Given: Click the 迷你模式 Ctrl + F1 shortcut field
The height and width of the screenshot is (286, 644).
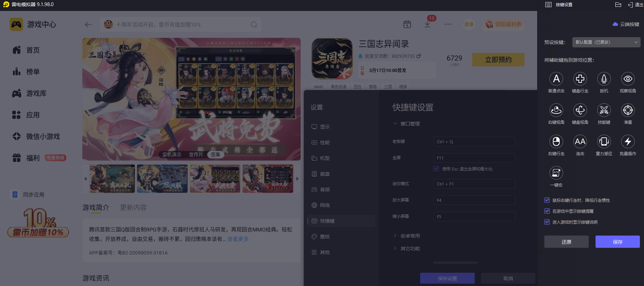Looking at the screenshot, I should 474,184.
